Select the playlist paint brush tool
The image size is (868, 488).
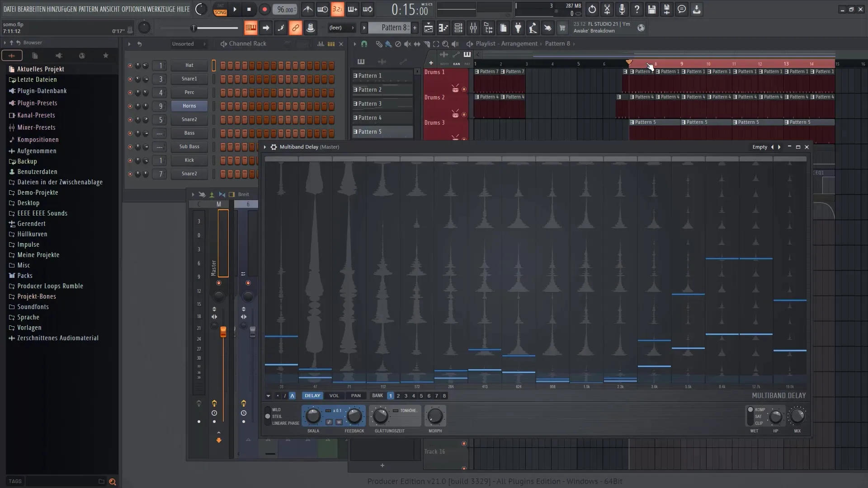tap(388, 44)
